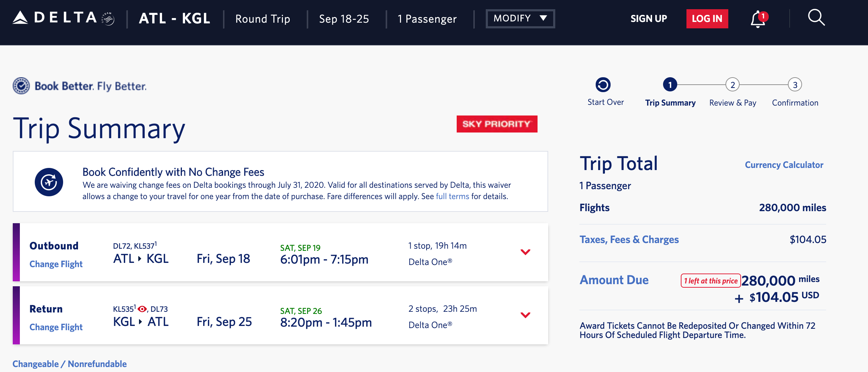This screenshot has width=868, height=372.
Task: Click the no change fees airplane icon
Action: [49, 182]
